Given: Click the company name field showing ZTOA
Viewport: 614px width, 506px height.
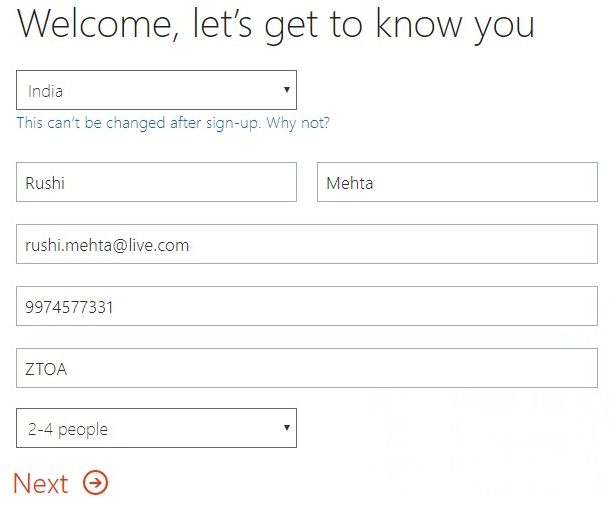Looking at the screenshot, I should pyautogui.click(x=306, y=369).
